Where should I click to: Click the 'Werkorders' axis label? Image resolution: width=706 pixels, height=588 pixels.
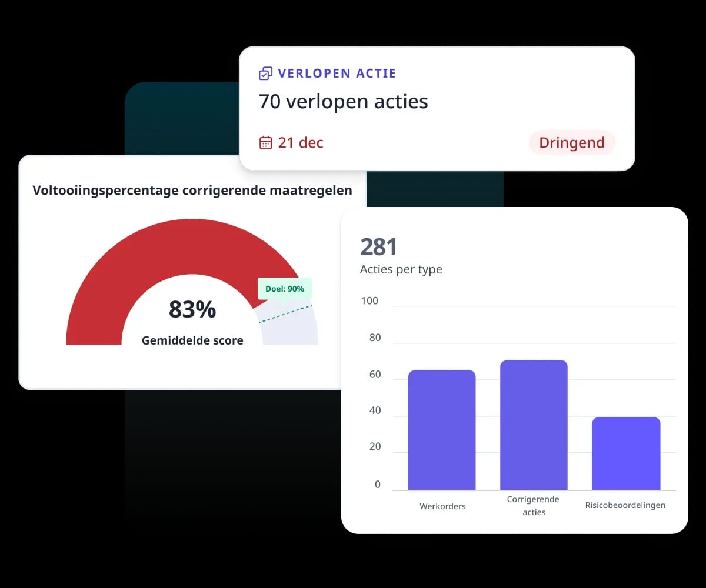click(442, 506)
